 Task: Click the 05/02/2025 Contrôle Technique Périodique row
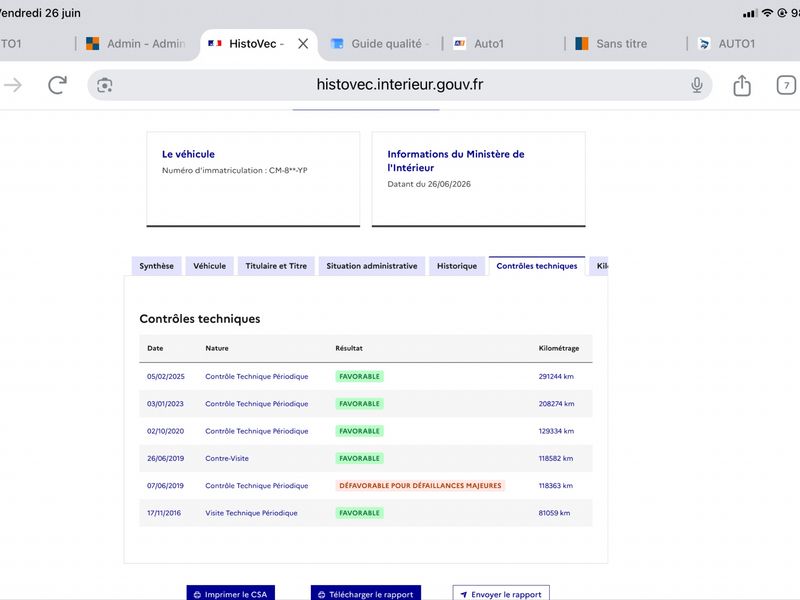coord(366,377)
